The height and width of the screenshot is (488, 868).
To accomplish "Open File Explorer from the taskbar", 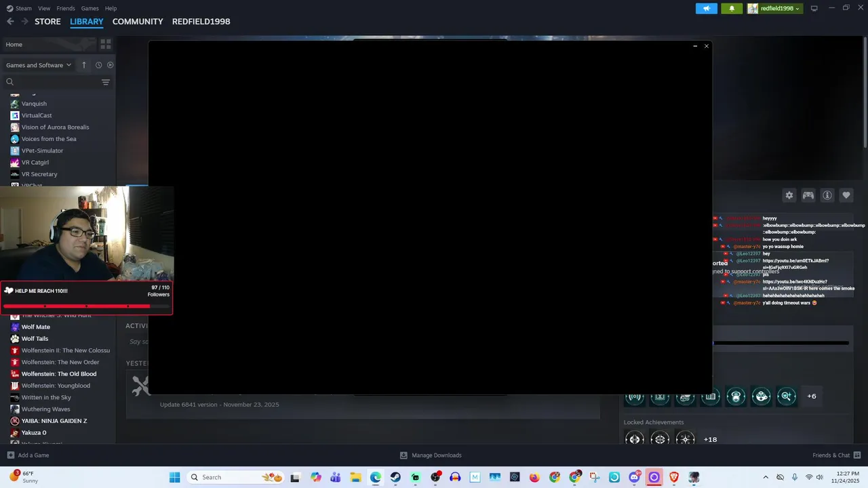I will [x=355, y=477].
